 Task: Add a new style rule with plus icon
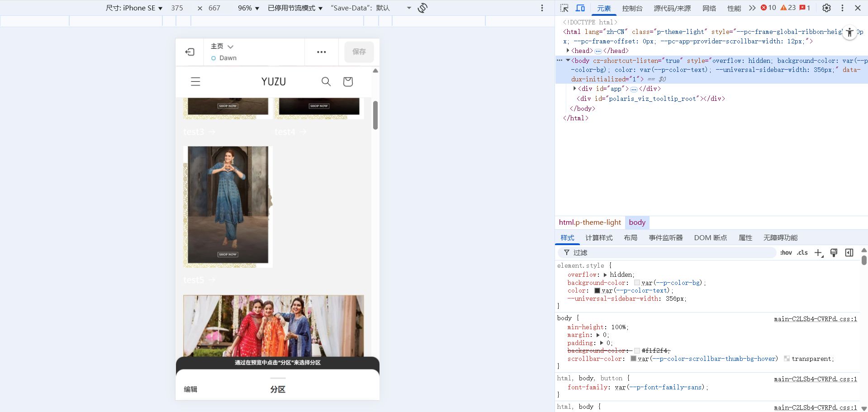coord(819,252)
